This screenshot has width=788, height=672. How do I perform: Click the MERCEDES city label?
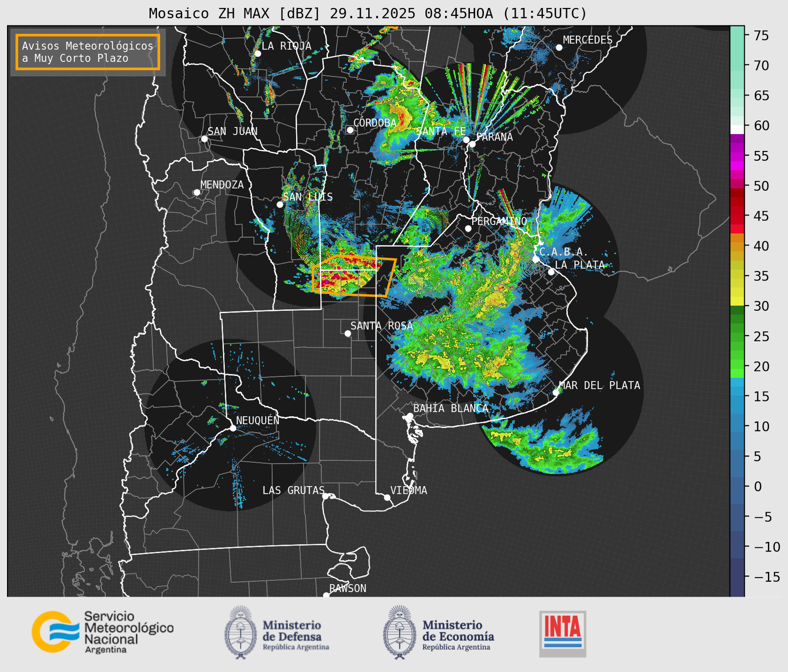click(x=587, y=40)
